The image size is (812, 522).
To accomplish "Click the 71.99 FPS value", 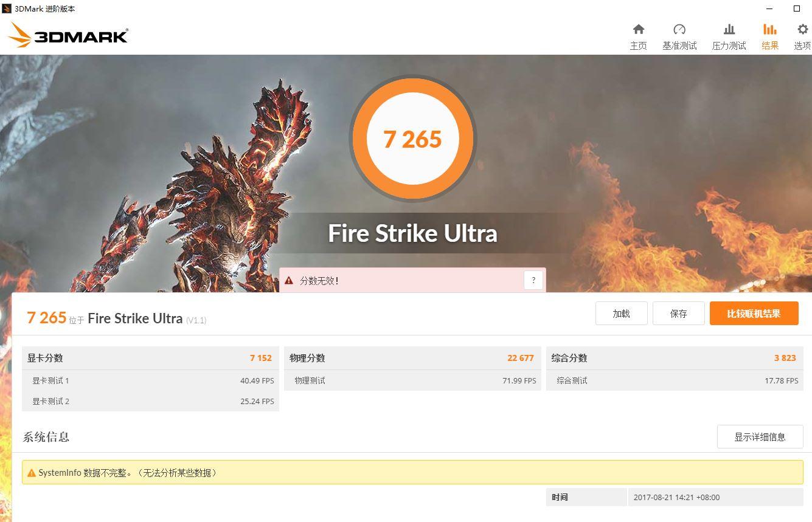I will (519, 380).
